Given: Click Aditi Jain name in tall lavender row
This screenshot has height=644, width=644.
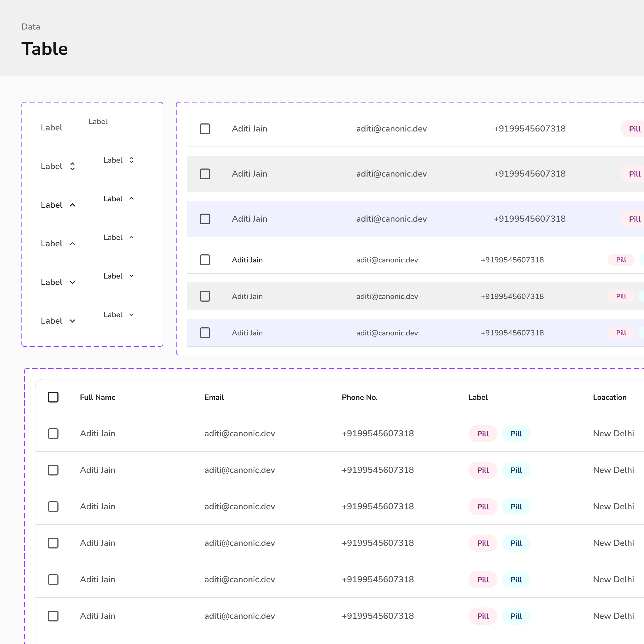Looking at the screenshot, I should pyautogui.click(x=249, y=219).
